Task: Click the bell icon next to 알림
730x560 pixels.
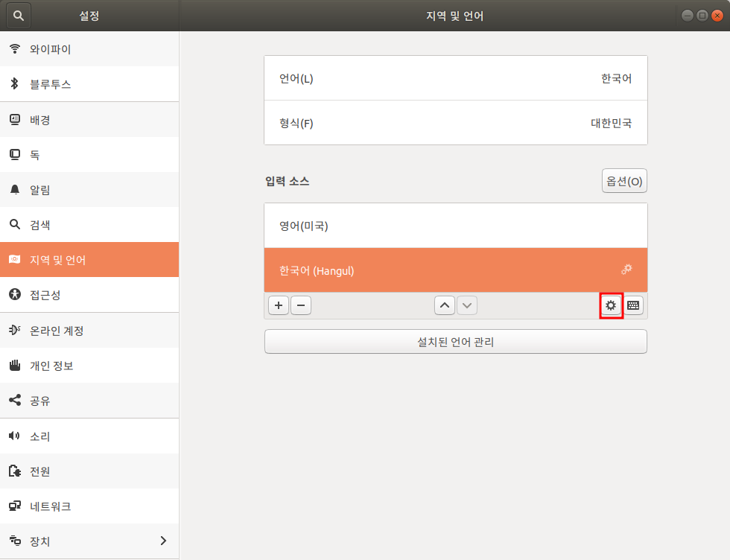Action: tap(15, 189)
